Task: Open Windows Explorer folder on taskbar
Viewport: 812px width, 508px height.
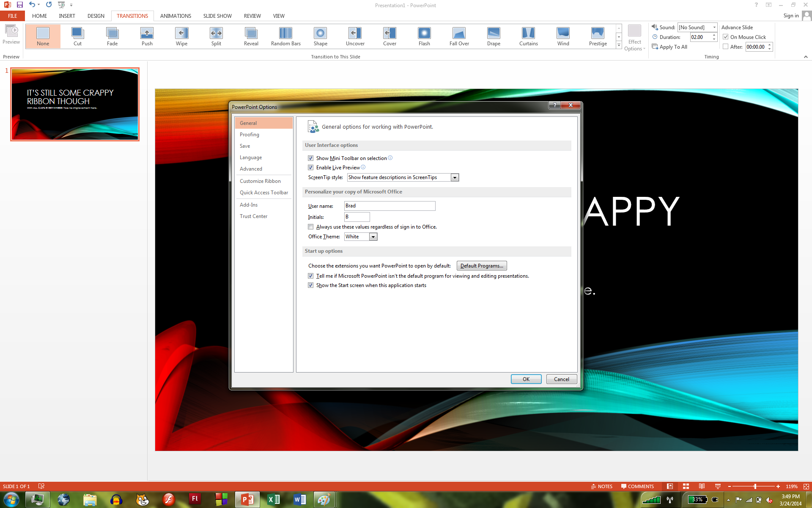Action: [90, 500]
